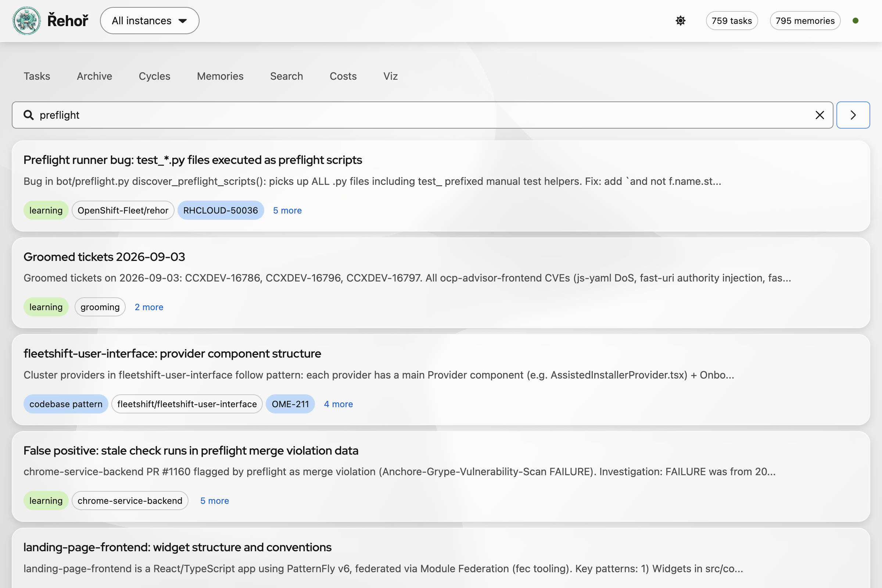Click description starting 'Cluster providers in fleetshift'
882x588 pixels.
pyautogui.click(x=379, y=375)
